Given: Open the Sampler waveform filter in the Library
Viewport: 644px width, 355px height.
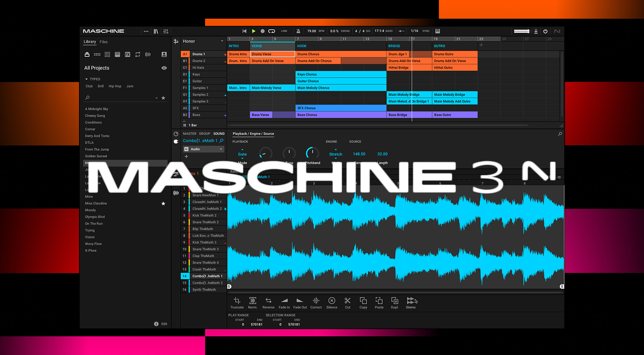Looking at the screenshot, I should (x=147, y=54).
